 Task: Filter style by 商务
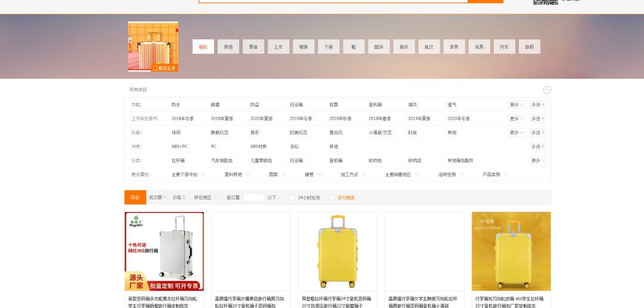pos(255,132)
